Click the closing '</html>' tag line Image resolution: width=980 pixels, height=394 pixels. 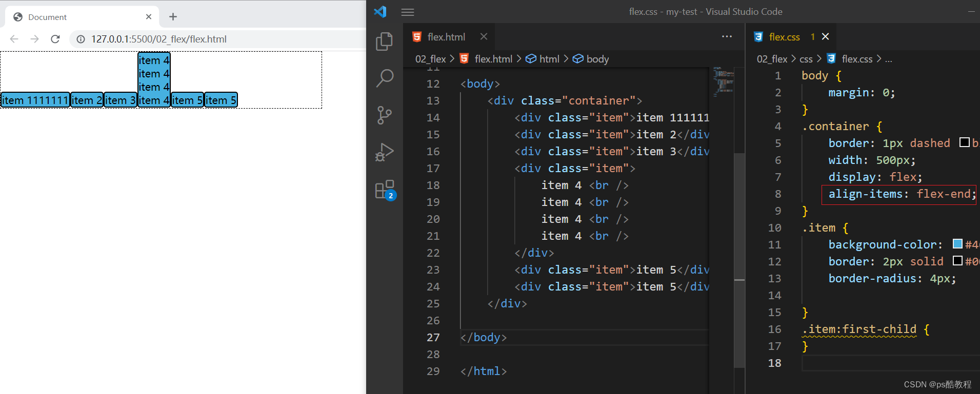484,371
